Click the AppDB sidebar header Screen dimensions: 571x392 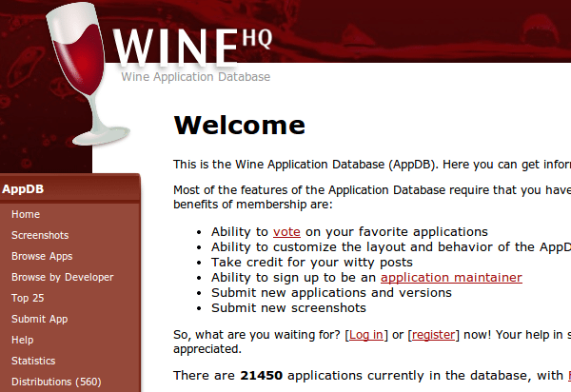tap(69, 189)
